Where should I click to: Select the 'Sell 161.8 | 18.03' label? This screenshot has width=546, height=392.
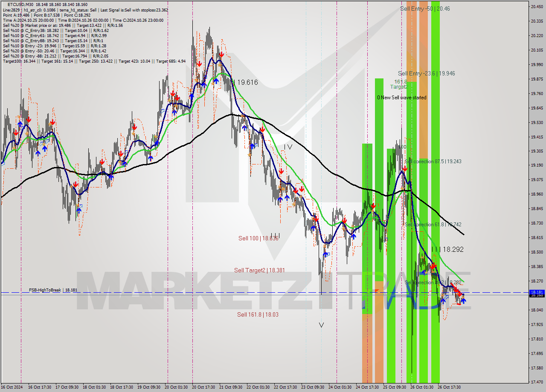coord(258,314)
